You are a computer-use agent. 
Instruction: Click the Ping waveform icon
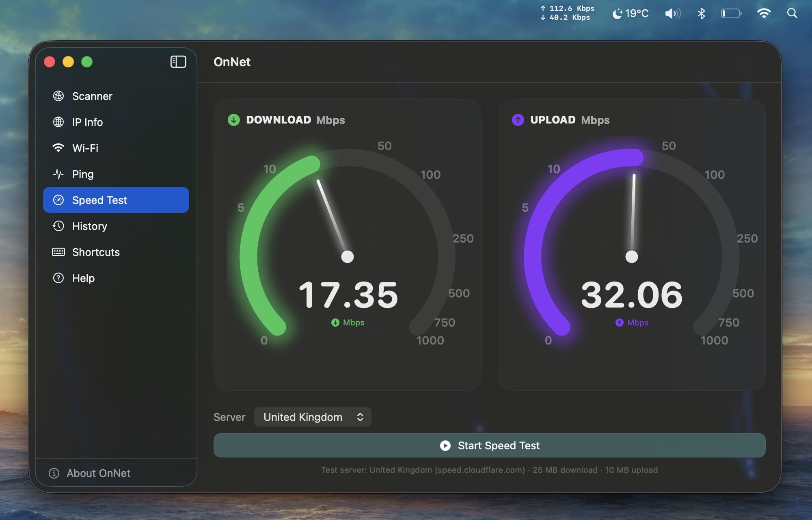tap(58, 174)
